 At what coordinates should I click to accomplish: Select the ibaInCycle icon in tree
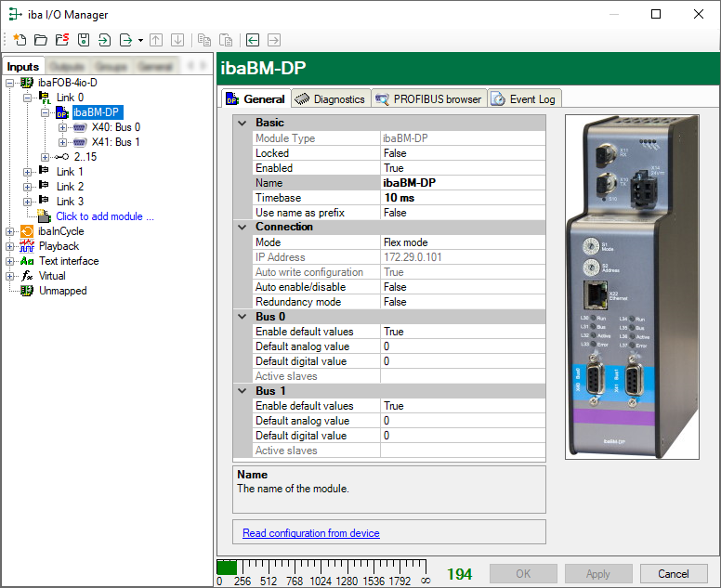[x=27, y=231]
